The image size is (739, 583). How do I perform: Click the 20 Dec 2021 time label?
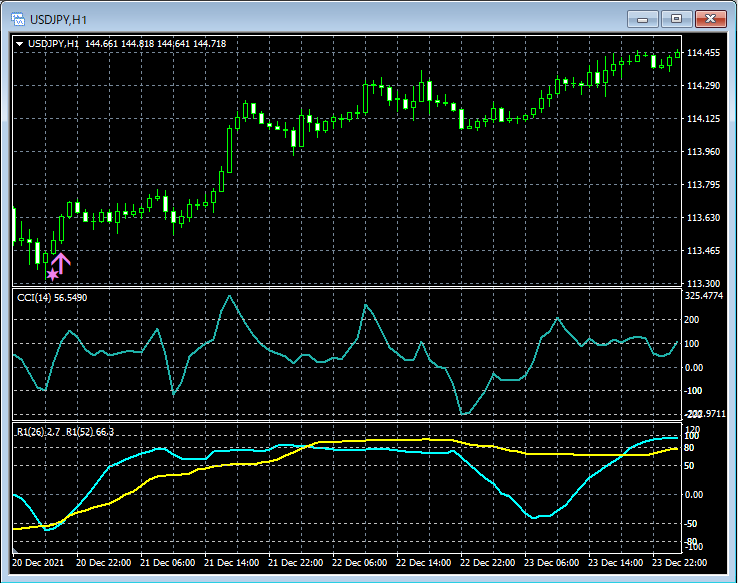click(40, 562)
